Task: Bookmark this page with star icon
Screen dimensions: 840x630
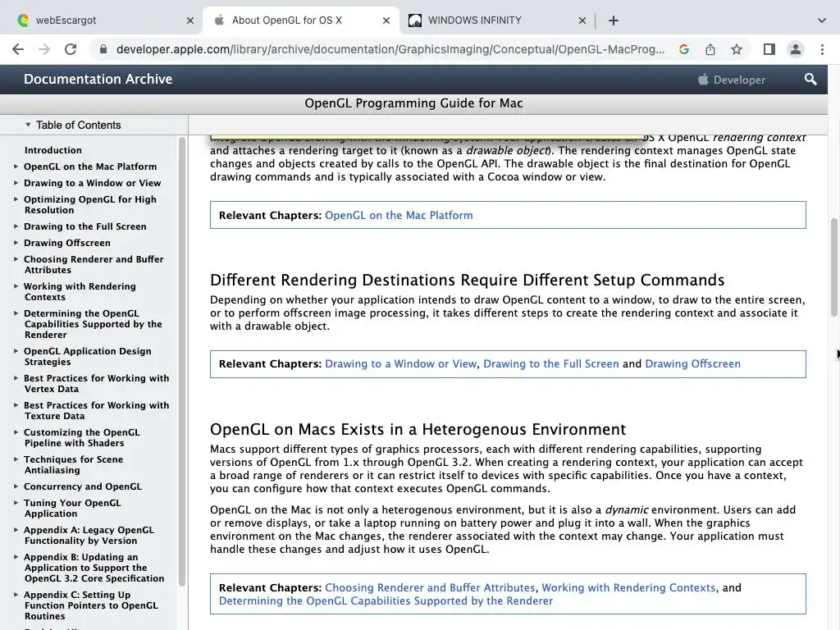Action: [x=737, y=49]
